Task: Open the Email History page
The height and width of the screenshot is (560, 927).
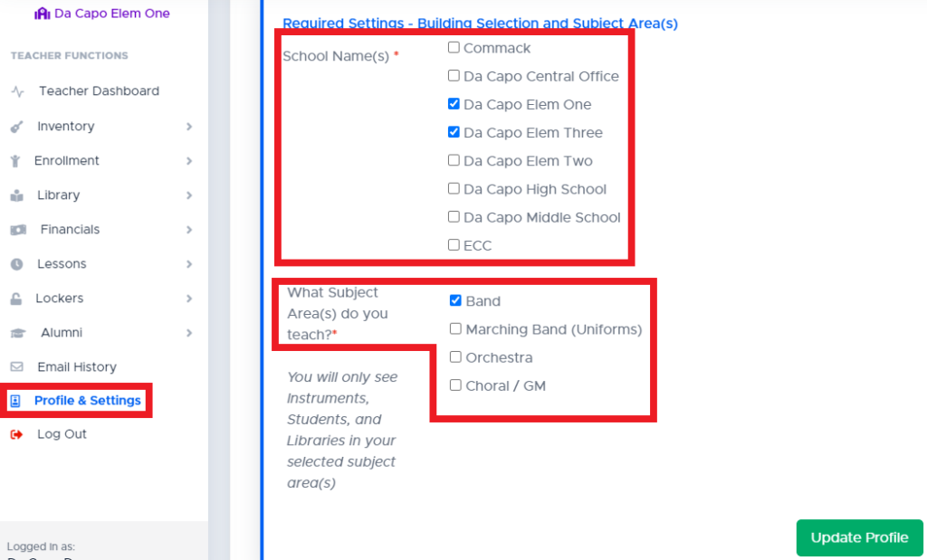Action: click(76, 367)
